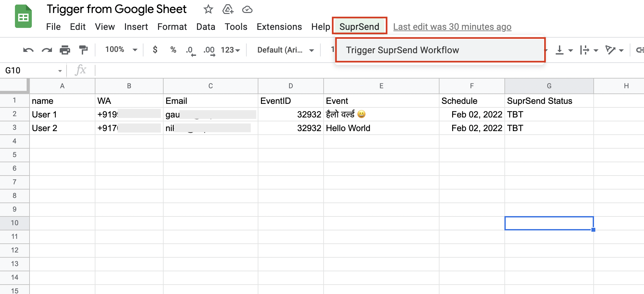The width and height of the screenshot is (644, 294).
Task: Select User 1's 'Feb 02, 2022' schedule cell
Action: 472,115
